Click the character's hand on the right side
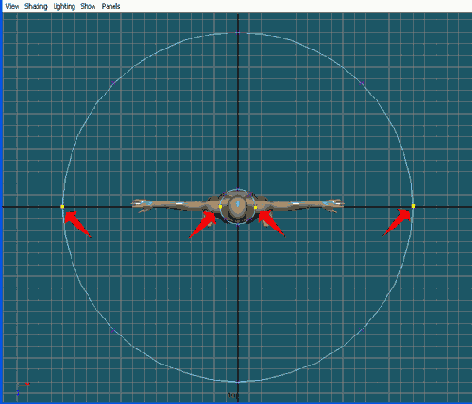Screen dimensions: 472x404 [334, 205]
